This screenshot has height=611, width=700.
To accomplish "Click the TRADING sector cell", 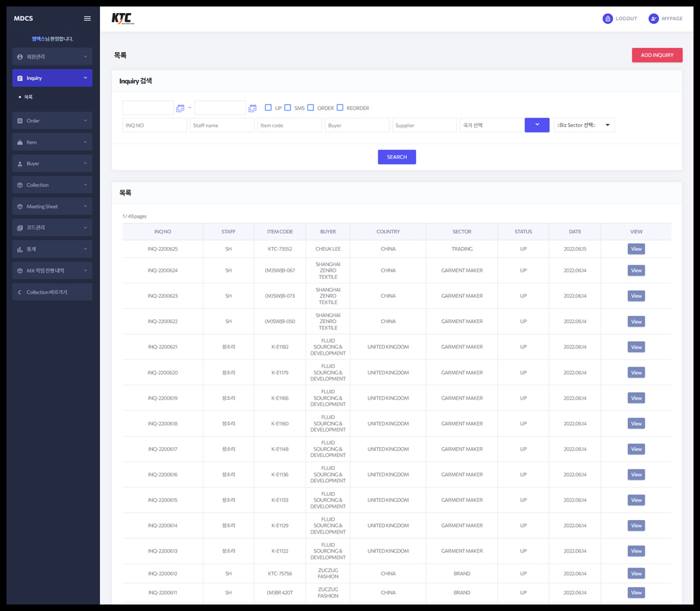I will [461, 249].
